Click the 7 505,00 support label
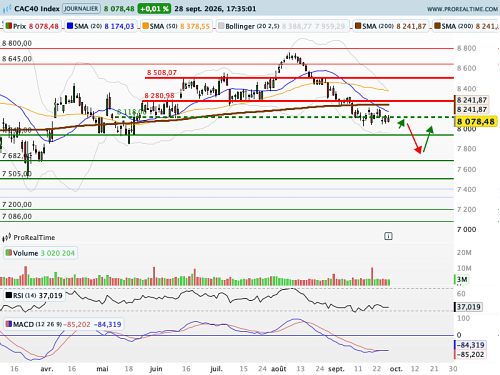 (x=17, y=174)
